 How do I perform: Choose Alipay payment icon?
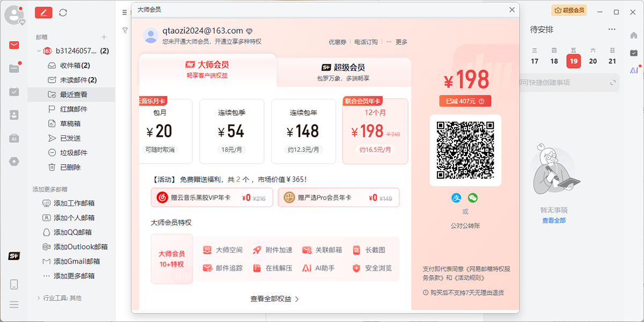point(457,198)
